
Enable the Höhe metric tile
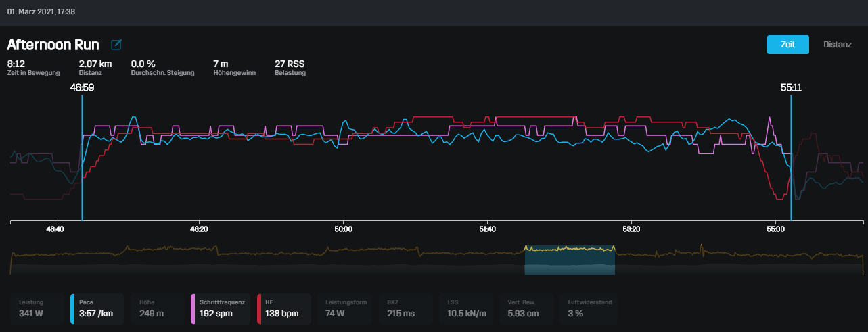pyautogui.click(x=158, y=309)
